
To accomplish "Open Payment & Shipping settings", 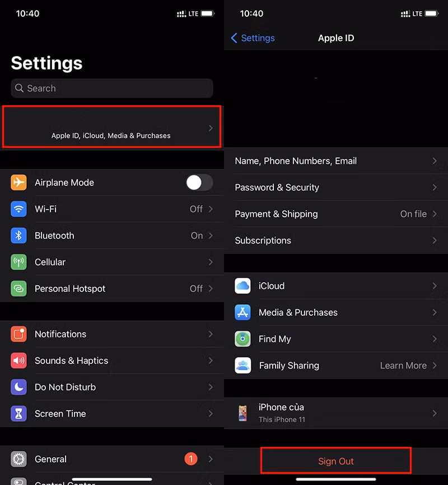I will click(x=336, y=214).
